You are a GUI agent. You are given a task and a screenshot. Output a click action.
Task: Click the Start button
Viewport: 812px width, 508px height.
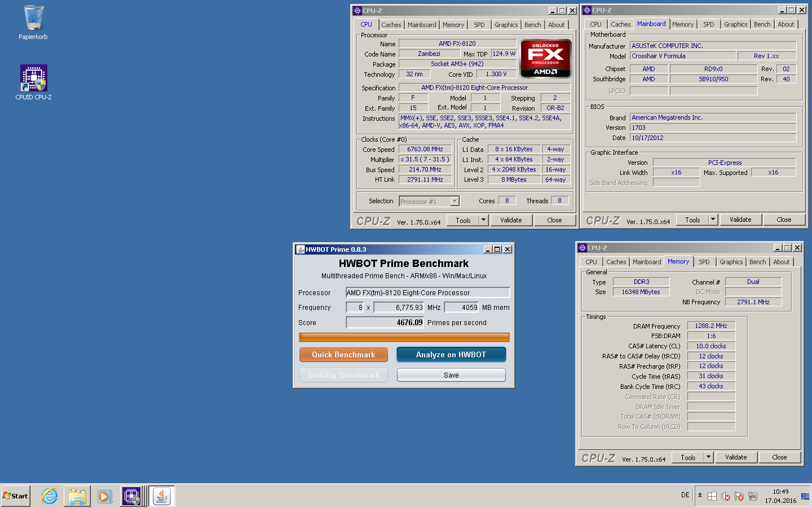pyautogui.click(x=15, y=496)
